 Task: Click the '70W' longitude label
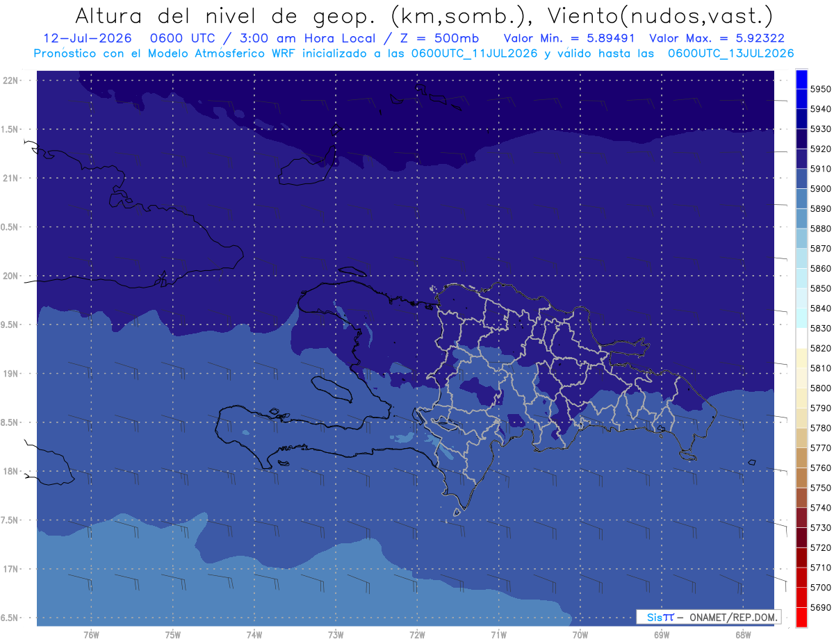point(580,635)
